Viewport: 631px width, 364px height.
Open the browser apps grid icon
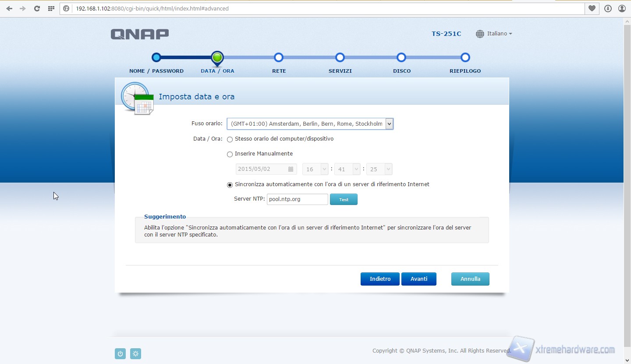(x=51, y=8)
